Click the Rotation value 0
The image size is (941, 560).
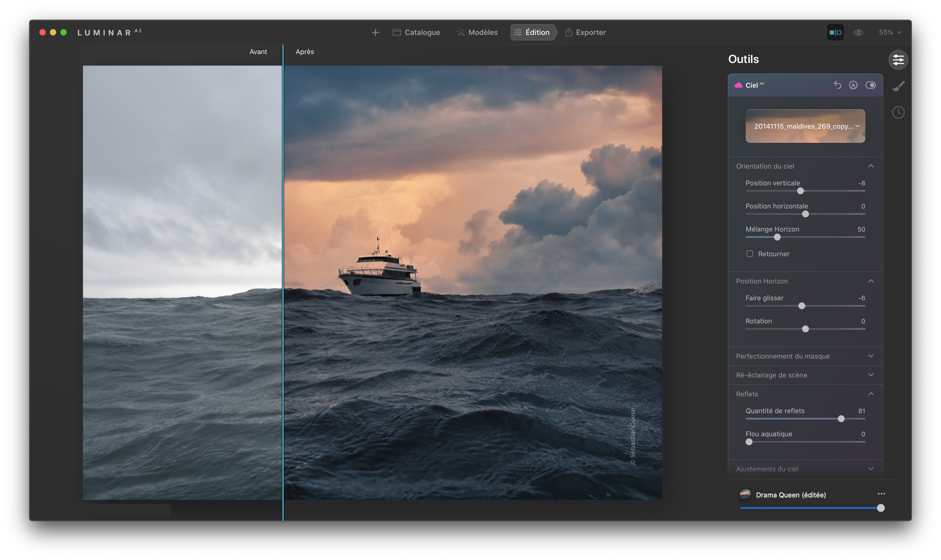click(863, 321)
